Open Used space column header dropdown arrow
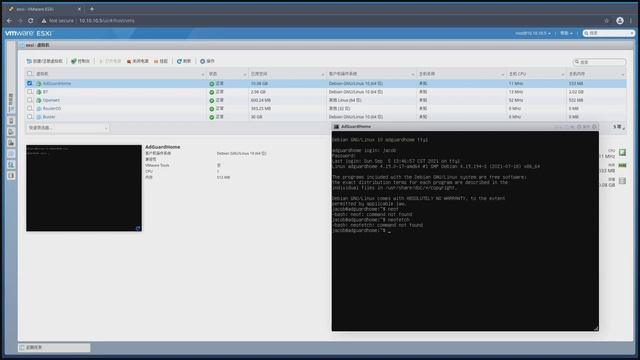This screenshot has height=360, width=640. tap(322, 74)
